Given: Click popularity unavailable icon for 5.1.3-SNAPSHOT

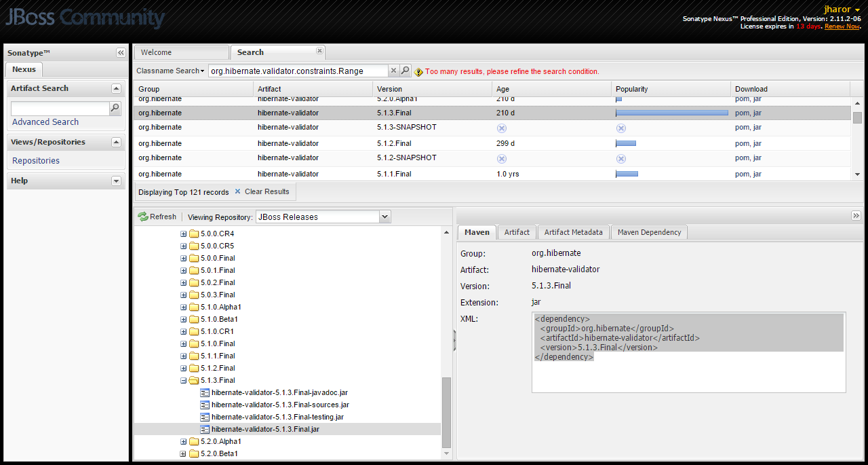Looking at the screenshot, I should click(620, 128).
